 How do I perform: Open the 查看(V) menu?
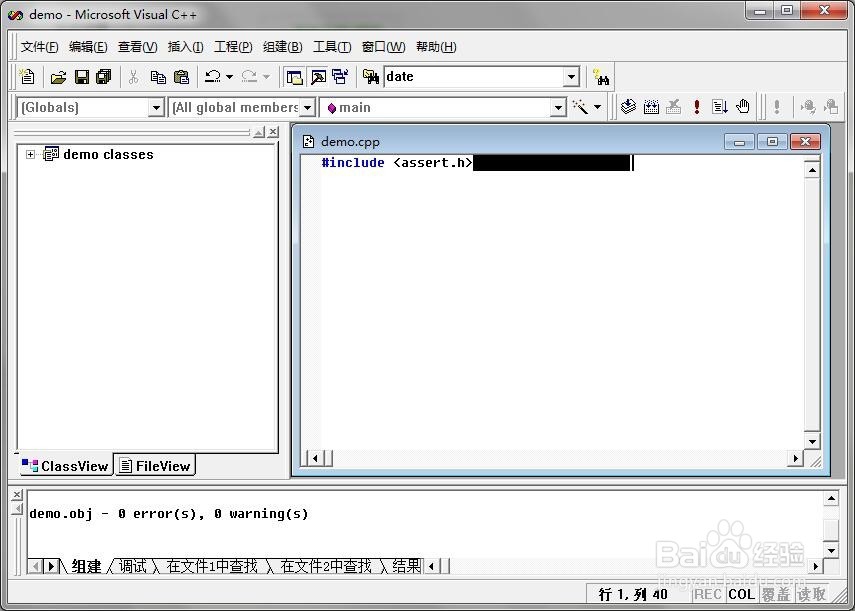pos(137,47)
